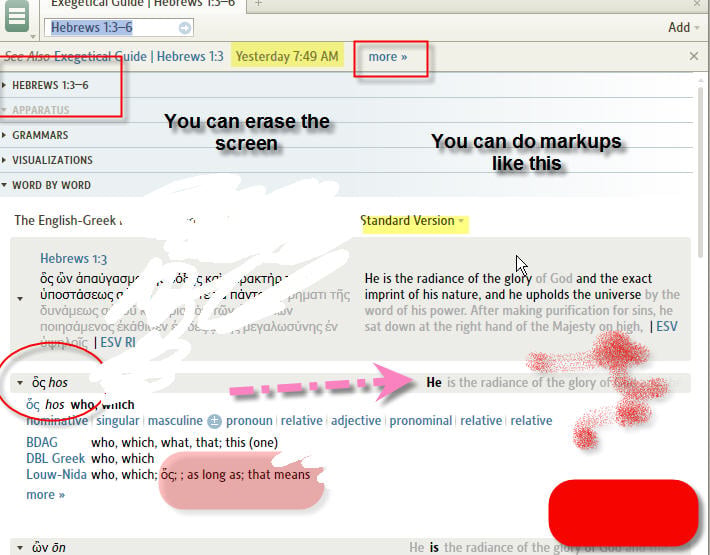Click the 'masculine' morphology link
This screenshot has width=710, height=555.
(x=175, y=421)
